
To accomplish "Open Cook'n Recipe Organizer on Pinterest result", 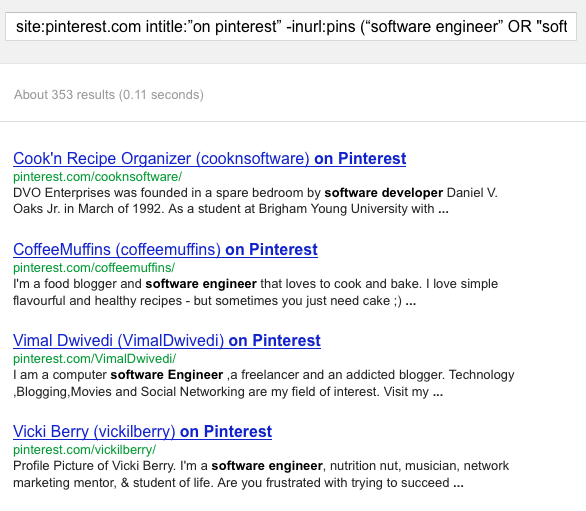I will pos(209,158).
